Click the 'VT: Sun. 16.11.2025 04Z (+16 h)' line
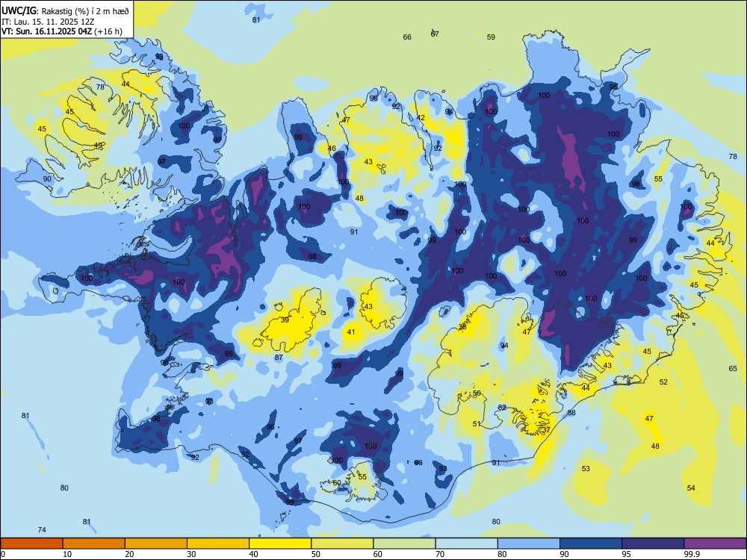This screenshot has width=747, height=560. click(x=62, y=31)
